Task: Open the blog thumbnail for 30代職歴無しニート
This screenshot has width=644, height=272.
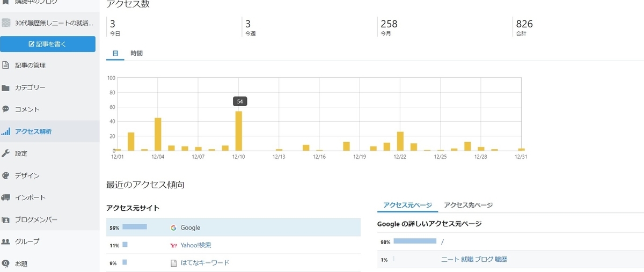Action: coord(6,23)
